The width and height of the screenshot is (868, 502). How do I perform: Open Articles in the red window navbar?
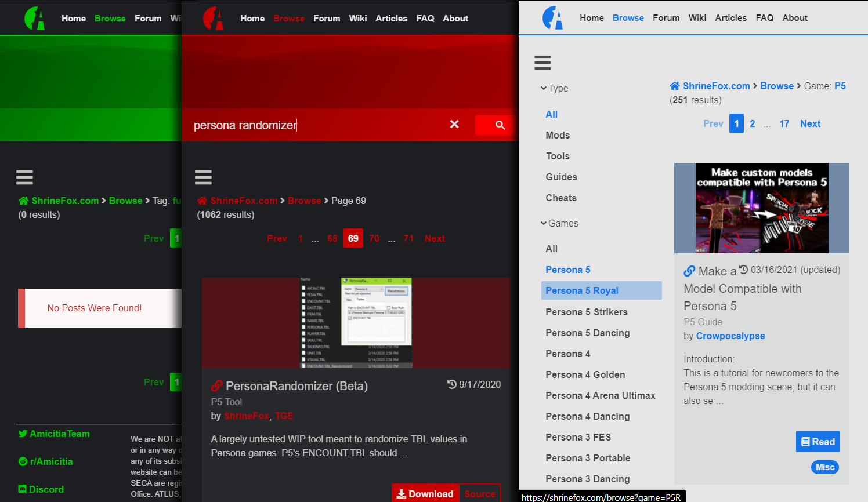391,18
